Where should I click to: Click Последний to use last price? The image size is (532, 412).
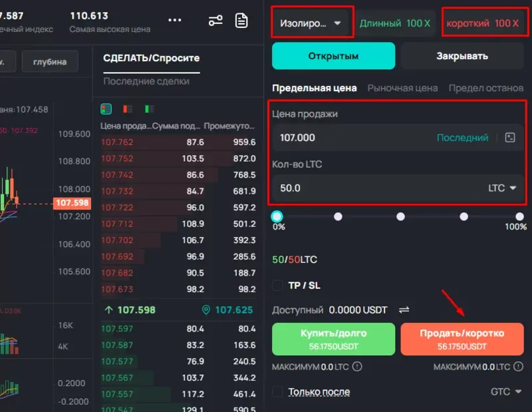462,138
